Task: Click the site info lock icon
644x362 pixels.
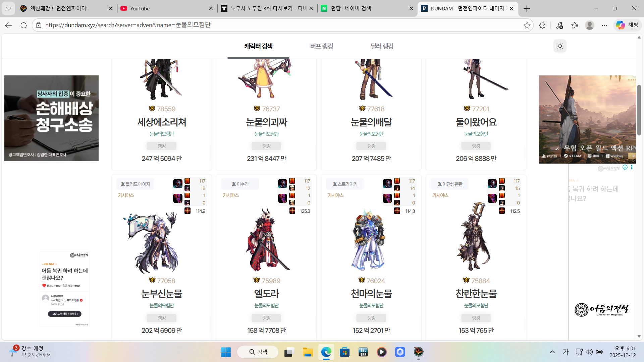Action: click(x=39, y=25)
